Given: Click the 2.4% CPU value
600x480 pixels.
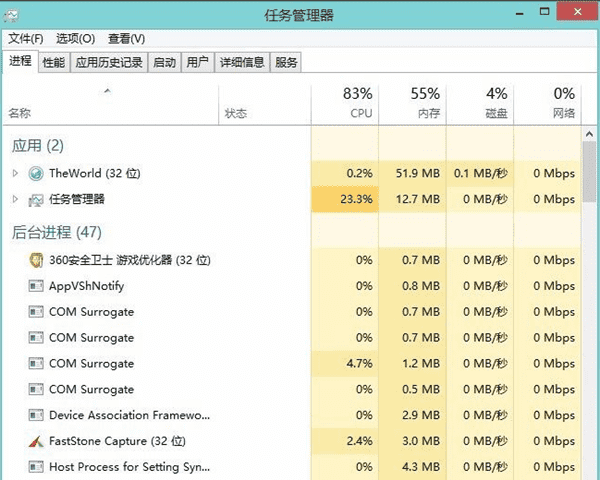Looking at the screenshot, I should 359,441.
